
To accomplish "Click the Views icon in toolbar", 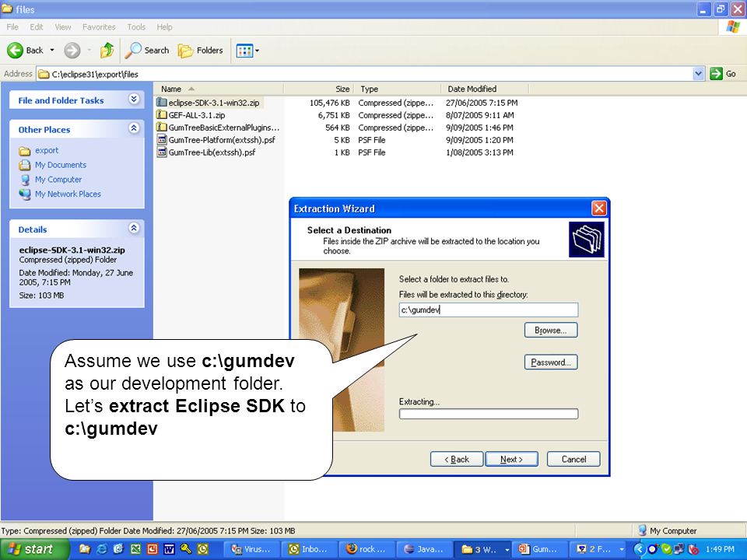I will (244, 50).
